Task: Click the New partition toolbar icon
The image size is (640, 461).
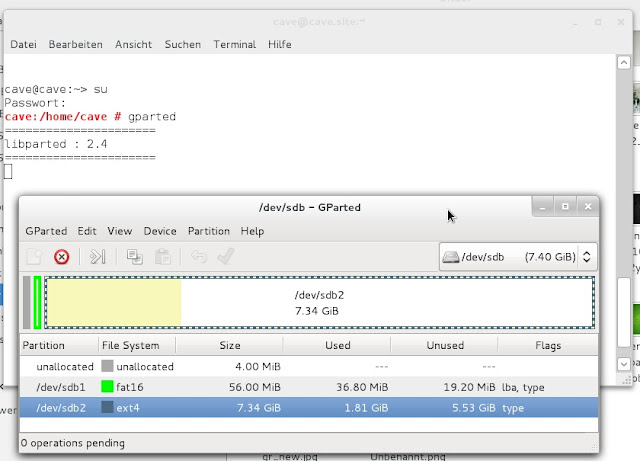Action: pyautogui.click(x=34, y=257)
